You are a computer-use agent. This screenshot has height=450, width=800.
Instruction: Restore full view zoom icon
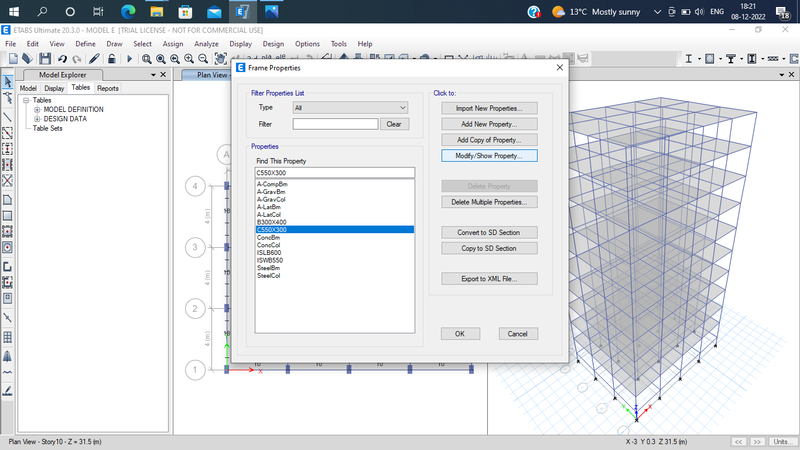161,59
